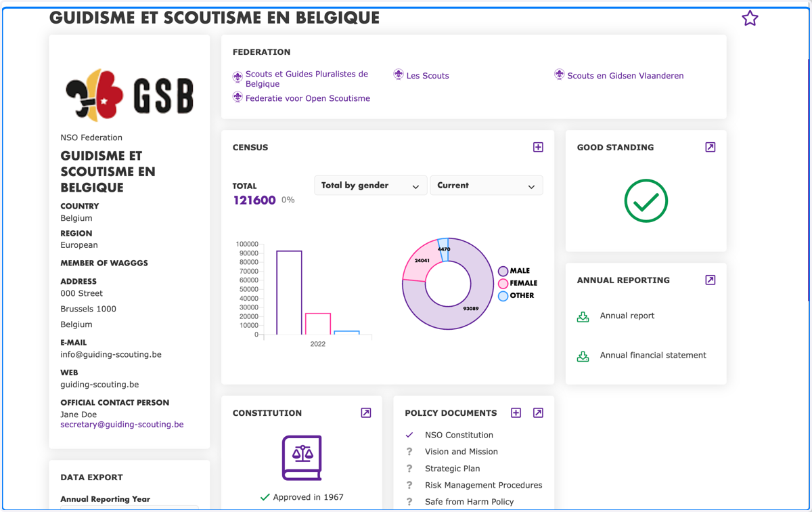
Task: Click fleur-de-lis icon beside Les Scouts
Action: [x=399, y=74]
